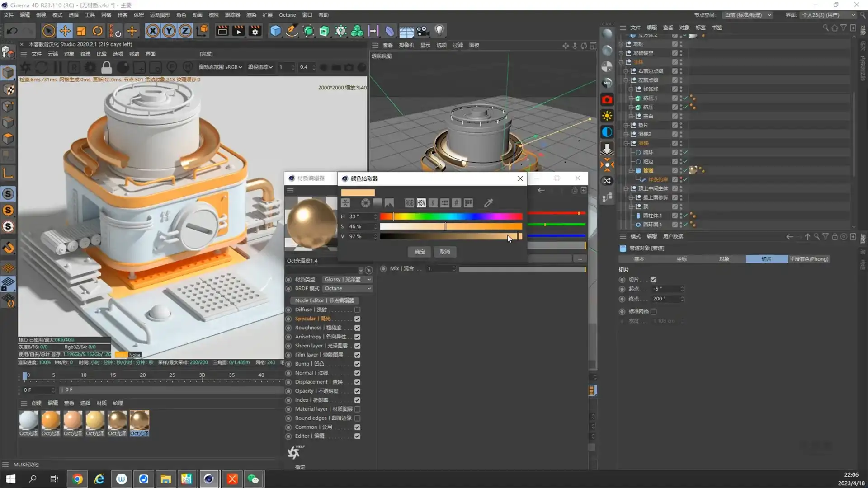868x488 pixels.
Task: Toggle the Octane lock resolution padlock icon
Action: point(107,68)
